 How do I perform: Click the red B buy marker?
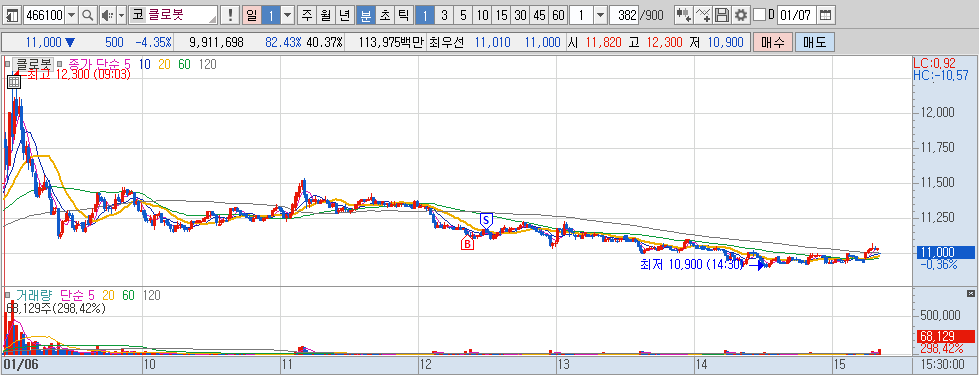click(467, 243)
